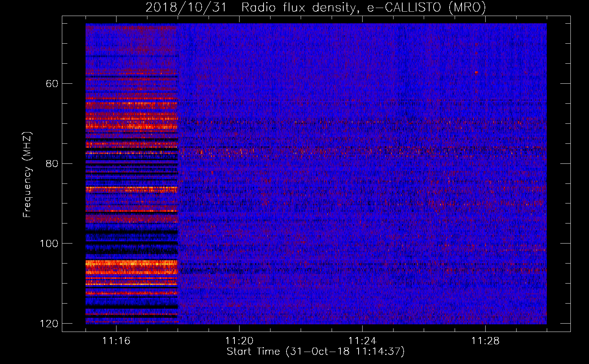Click the "Frequency (MHZ)" y-axis label
This screenshot has width=589, height=364.
click(x=27, y=175)
